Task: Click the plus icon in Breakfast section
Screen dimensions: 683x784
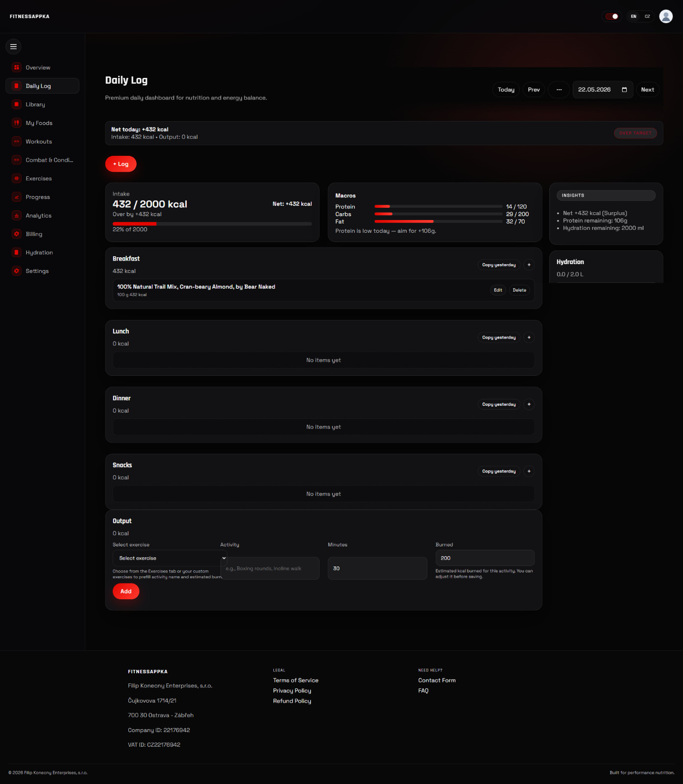Action: pyautogui.click(x=529, y=265)
